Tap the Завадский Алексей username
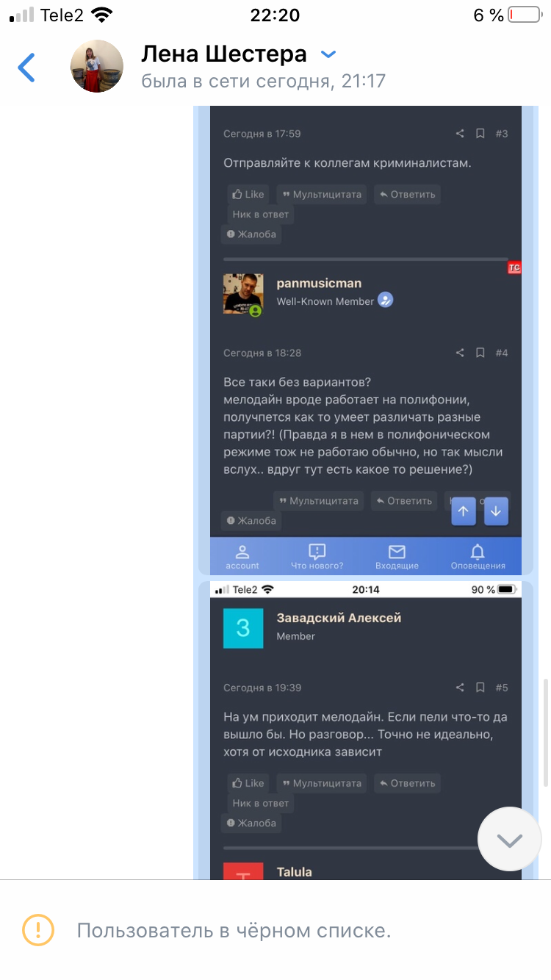Viewport: 551px width, 980px height. tap(339, 618)
